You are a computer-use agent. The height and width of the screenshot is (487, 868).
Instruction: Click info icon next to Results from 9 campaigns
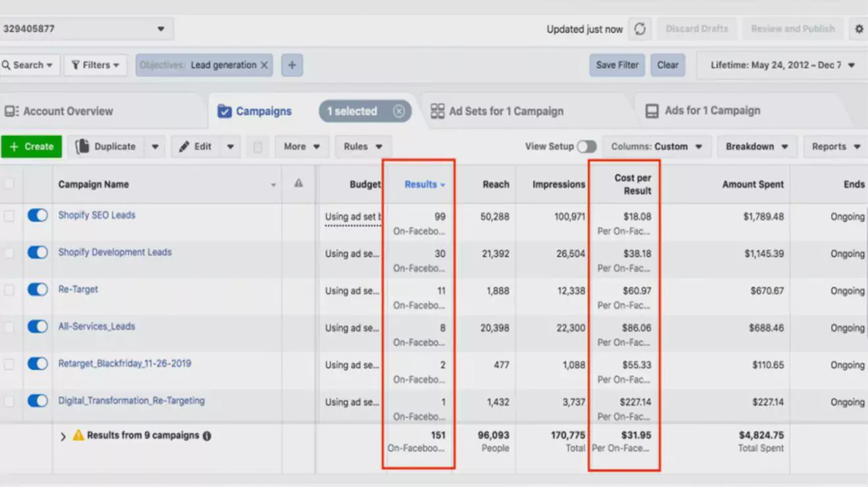[207, 436]
